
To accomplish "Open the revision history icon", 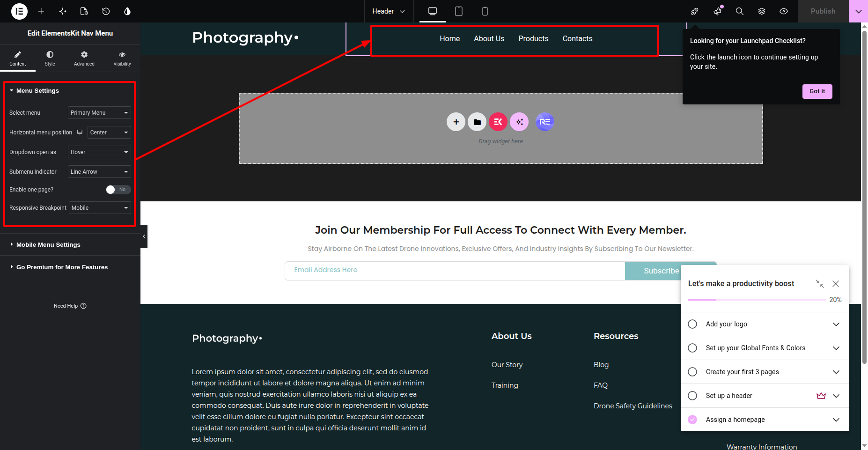I will (x=106, y=11).
